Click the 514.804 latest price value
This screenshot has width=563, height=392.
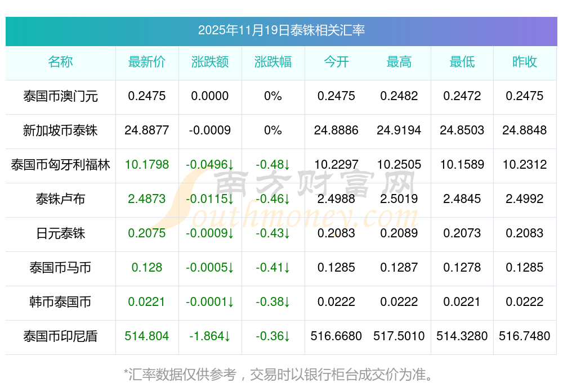point(147,336)
